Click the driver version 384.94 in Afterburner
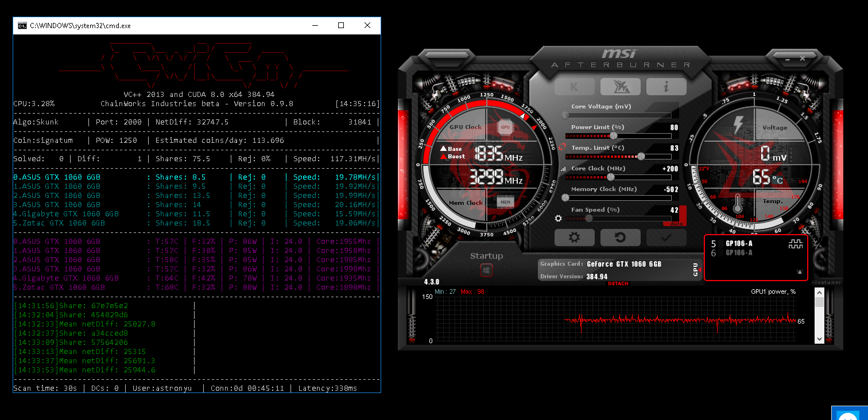 pos(597,277)
